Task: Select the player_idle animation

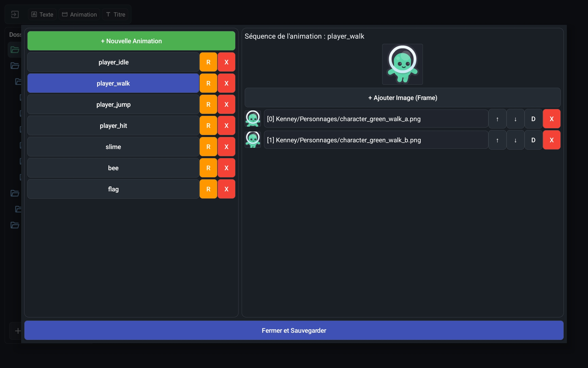Action: pos(113,62)
